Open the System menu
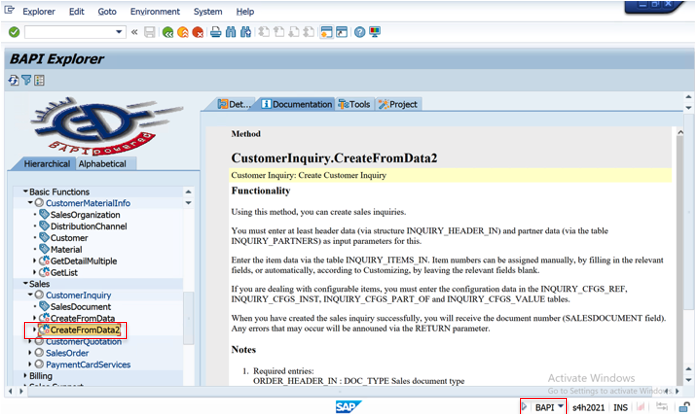 207,12
